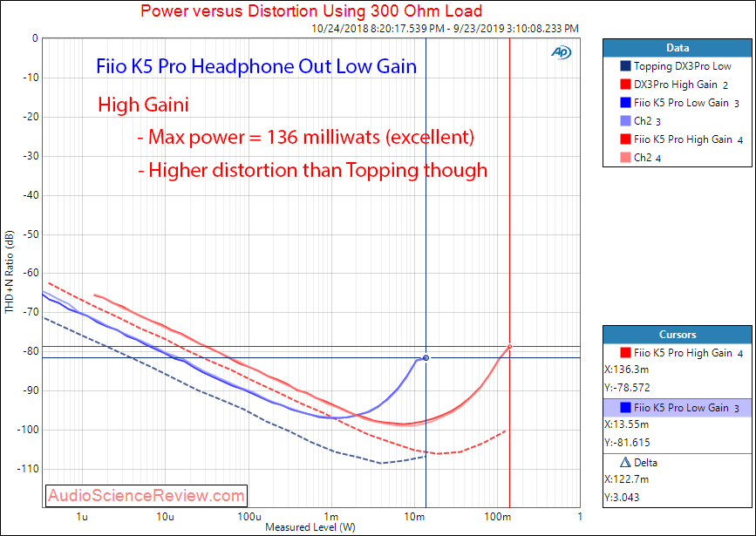Click the red cursor marker at curve end
The height and width of the screenshot is (536, 756).
(509, 347)
